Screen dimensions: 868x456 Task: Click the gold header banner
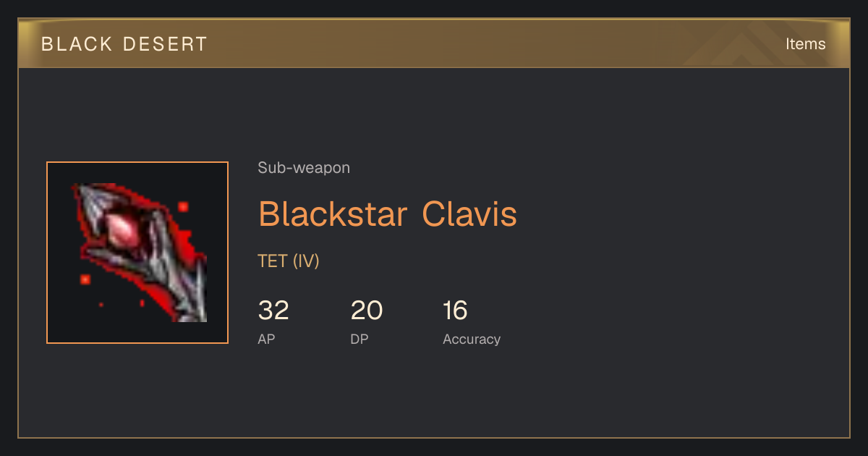point(434,43)
